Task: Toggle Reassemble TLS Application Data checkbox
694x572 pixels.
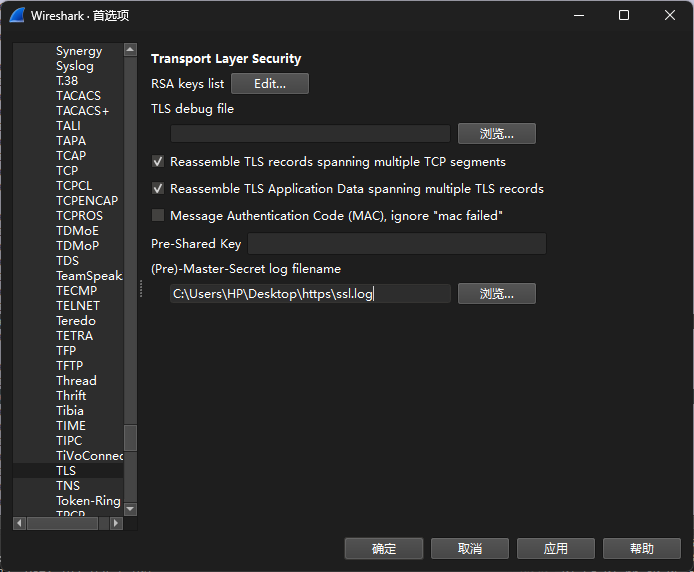Action: (158, 189)
